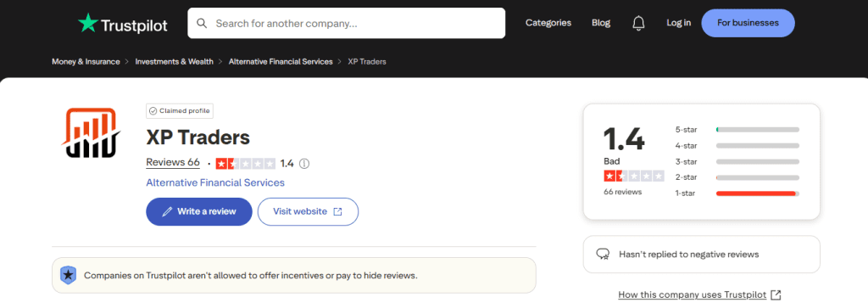
Task: Filter reviews by 3-star rating
Action: [x=737, y=162]
